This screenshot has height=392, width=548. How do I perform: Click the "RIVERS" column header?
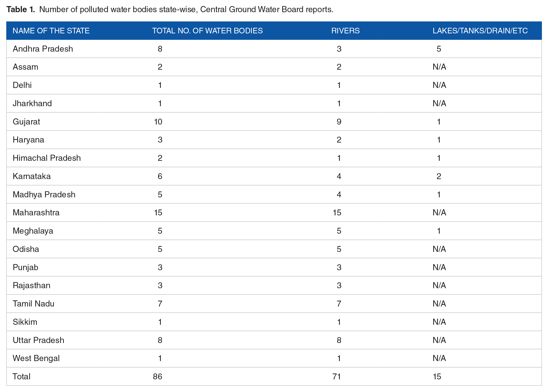[345, 31]
